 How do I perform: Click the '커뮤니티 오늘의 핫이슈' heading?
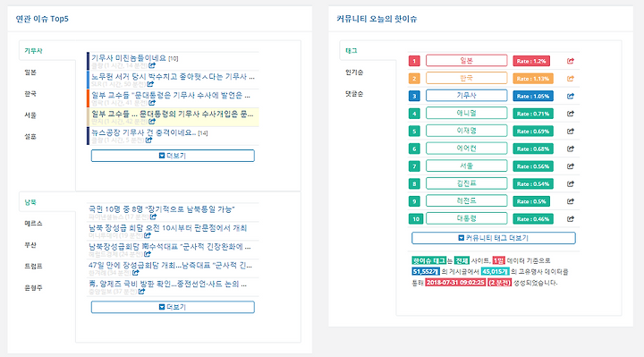pos(377,19)
